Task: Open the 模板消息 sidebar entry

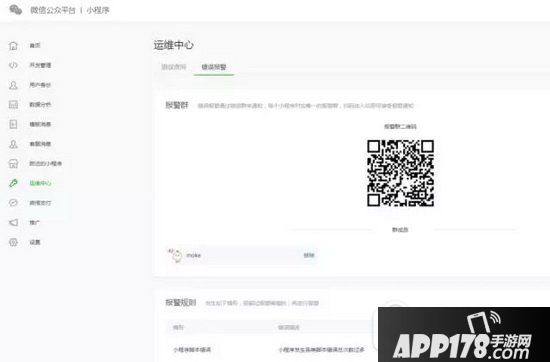Action: tap(40, 124)
